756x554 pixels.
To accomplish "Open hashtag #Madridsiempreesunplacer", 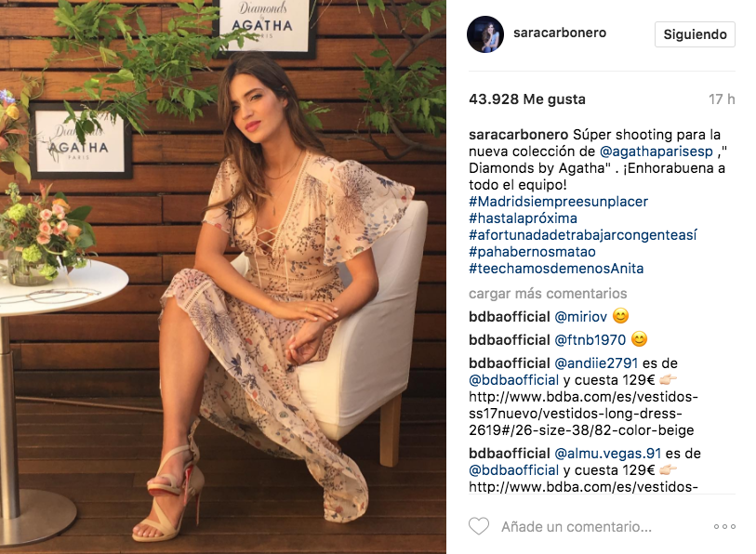I will (558, 202).
